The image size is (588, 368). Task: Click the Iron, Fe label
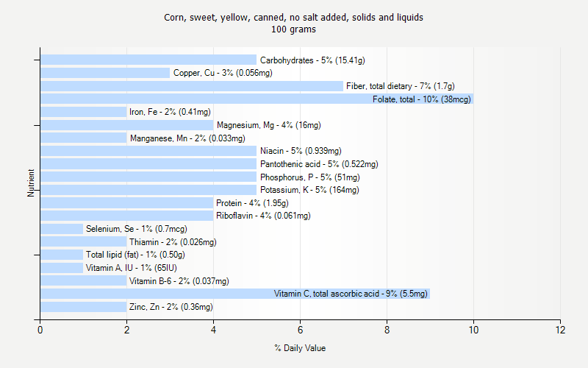point(170,112)
